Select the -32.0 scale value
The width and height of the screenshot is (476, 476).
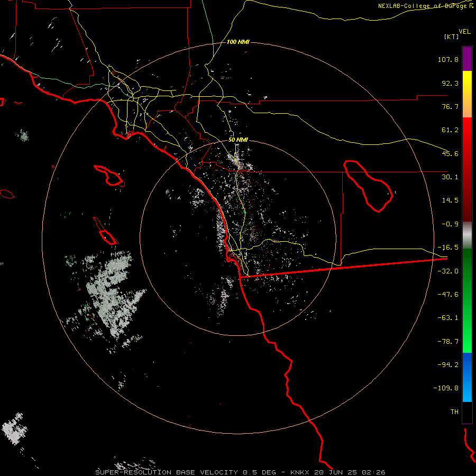tap(448, 271)
